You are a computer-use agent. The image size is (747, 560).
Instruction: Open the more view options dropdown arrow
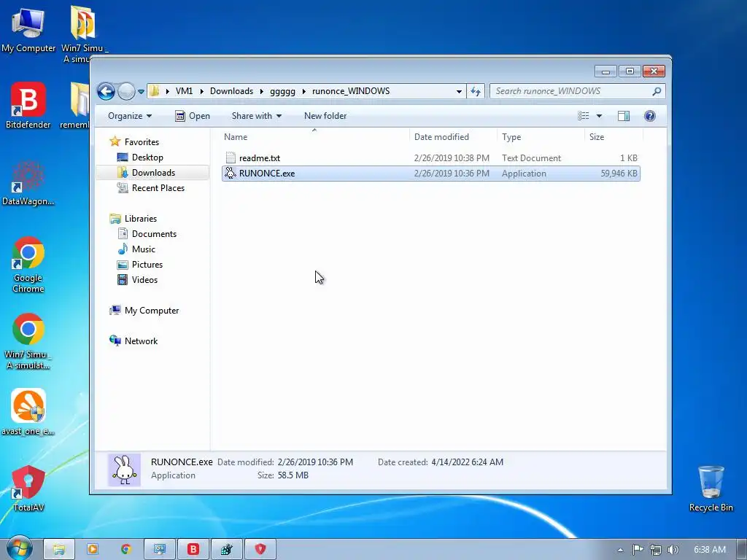(600, 116)
